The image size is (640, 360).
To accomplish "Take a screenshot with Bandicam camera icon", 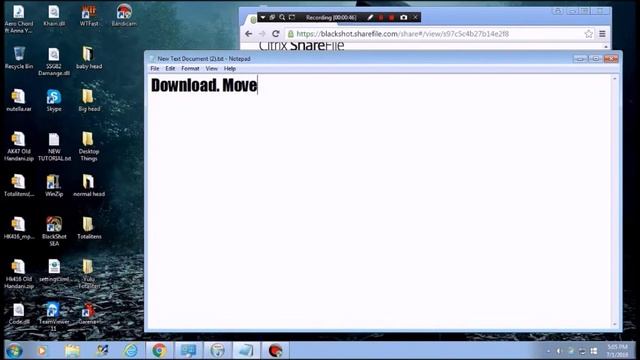I will point(403,18).
